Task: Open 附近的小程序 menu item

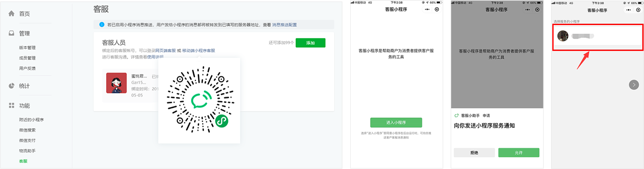Action: point(31,119)
